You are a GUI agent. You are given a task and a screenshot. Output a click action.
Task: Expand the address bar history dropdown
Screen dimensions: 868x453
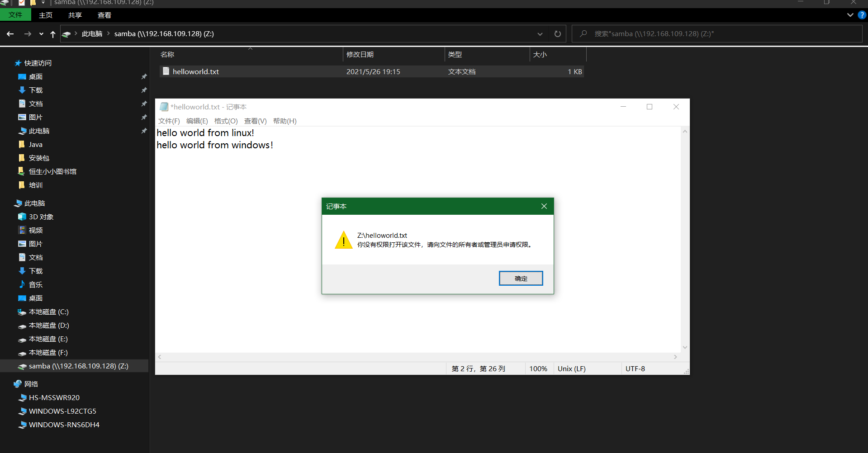[540, 33]
